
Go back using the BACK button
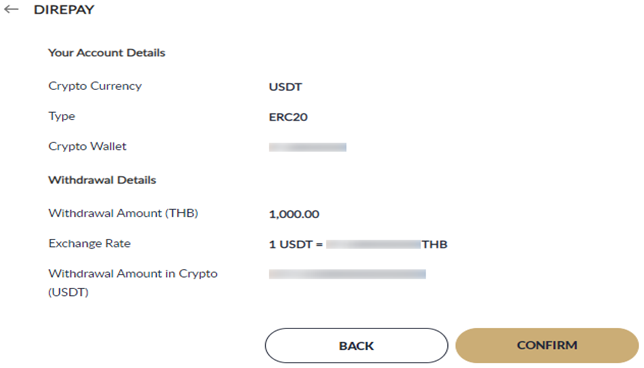click(x=356, y=345)
